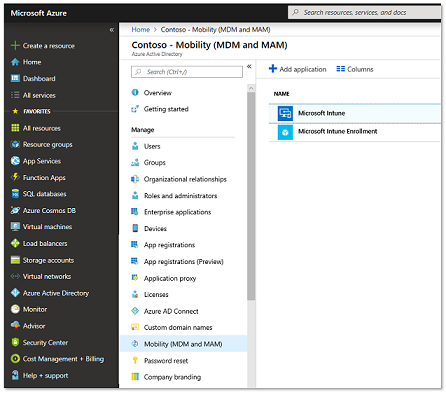This screenshot has height=395, width=446.
Task: Click Add application button
Action: coord(297,69)
